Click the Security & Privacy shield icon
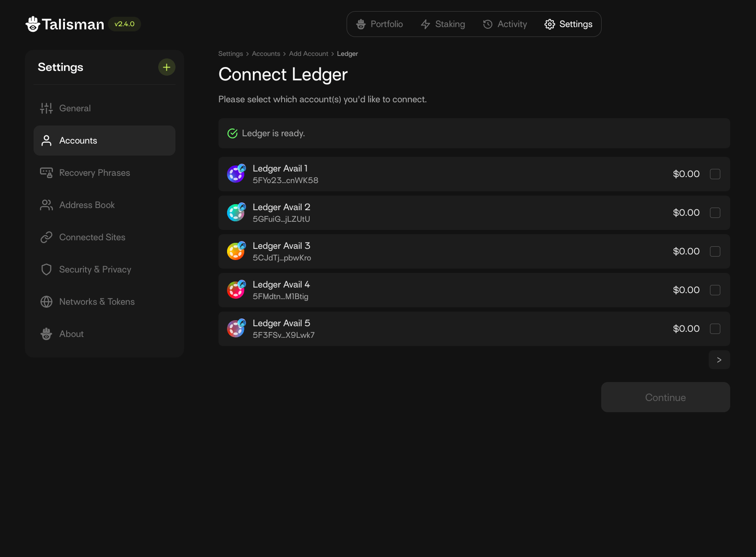756x557 pixels. 46,269
